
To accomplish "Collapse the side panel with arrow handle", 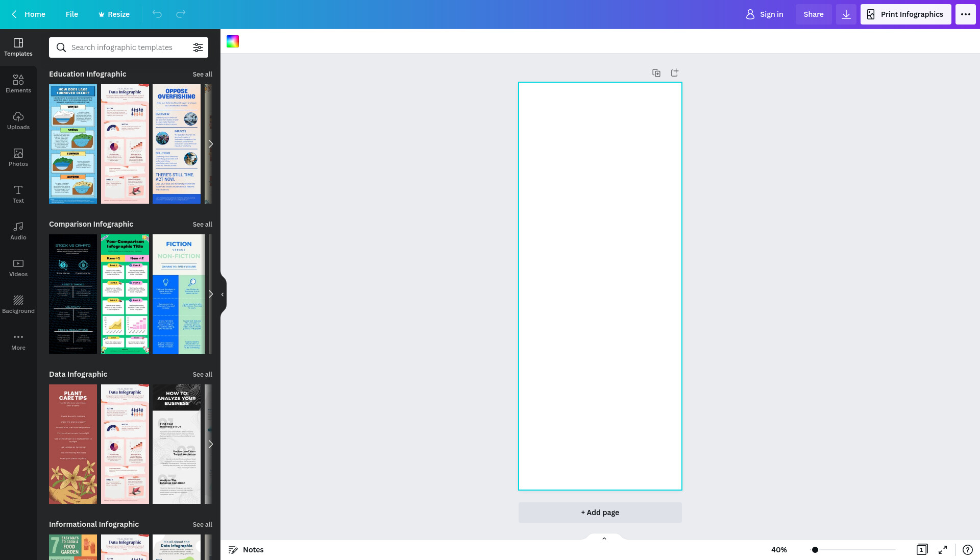I will click(x=223, y=295).
